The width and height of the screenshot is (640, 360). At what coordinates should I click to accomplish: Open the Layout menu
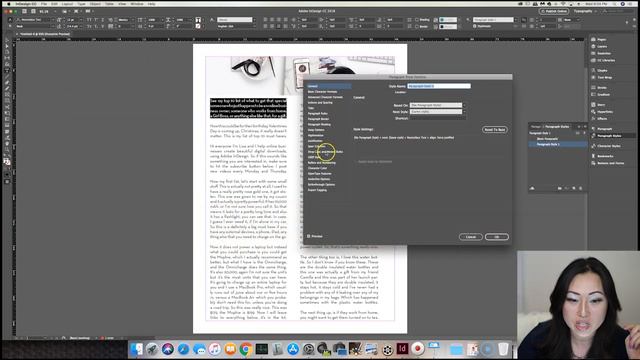coord(67,4)
